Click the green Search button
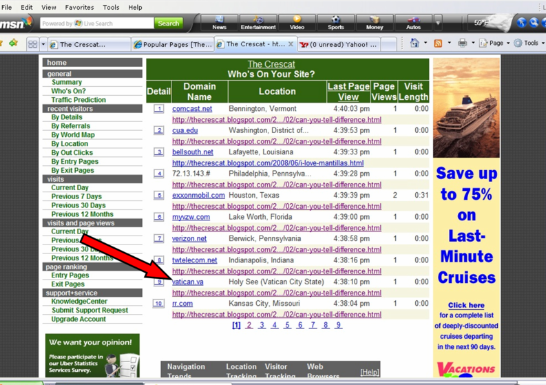The image size is (546, 385). pos(169,23)
